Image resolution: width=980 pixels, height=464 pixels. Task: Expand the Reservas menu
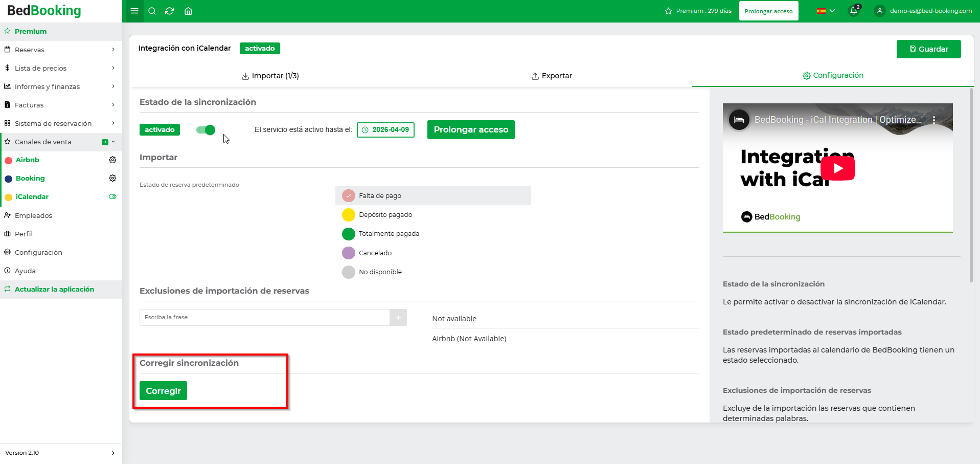coord(61,50)
